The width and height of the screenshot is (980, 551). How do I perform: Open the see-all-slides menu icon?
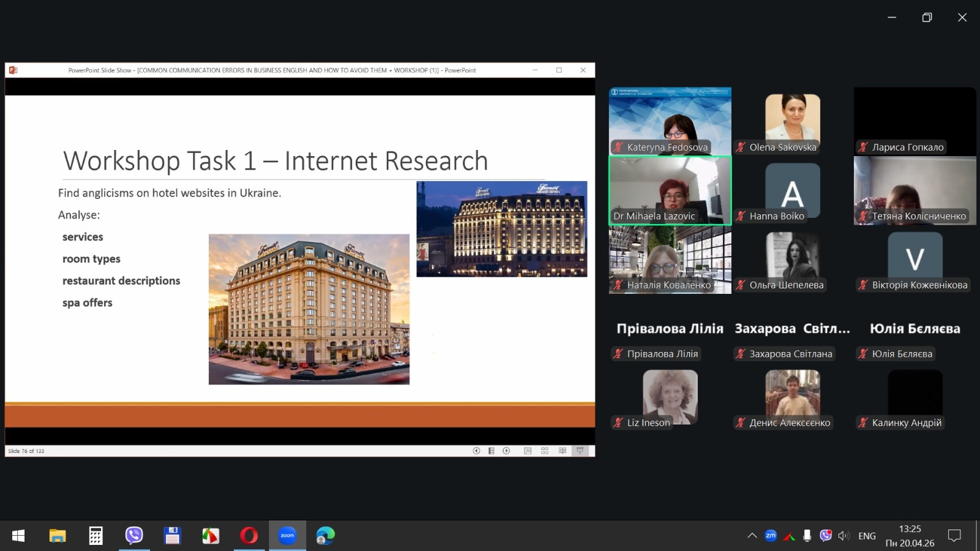(491, 451)
